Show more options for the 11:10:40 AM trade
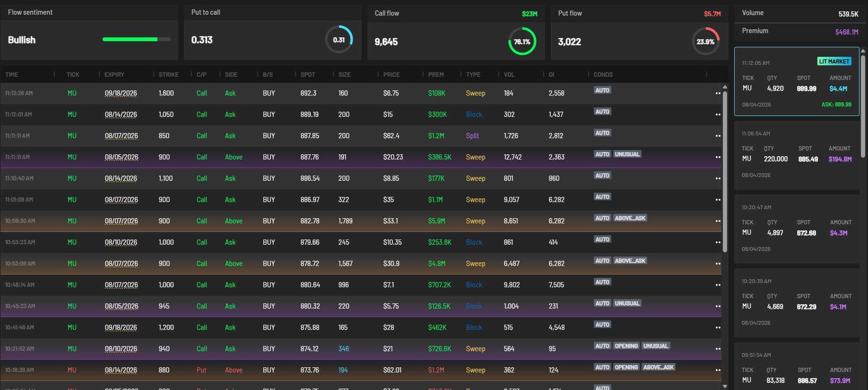 pos(718,178)
